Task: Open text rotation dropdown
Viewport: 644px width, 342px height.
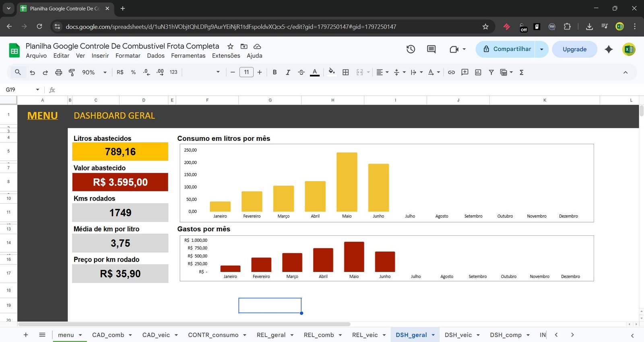Action: pyautogui.click(x=434, y=72)
